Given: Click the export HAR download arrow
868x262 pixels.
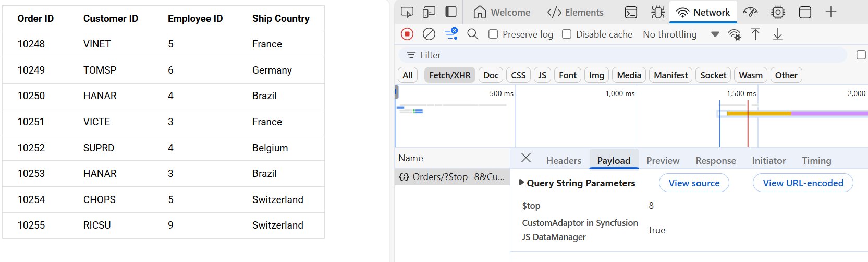Looking at the screenshot, I should 778,34.
